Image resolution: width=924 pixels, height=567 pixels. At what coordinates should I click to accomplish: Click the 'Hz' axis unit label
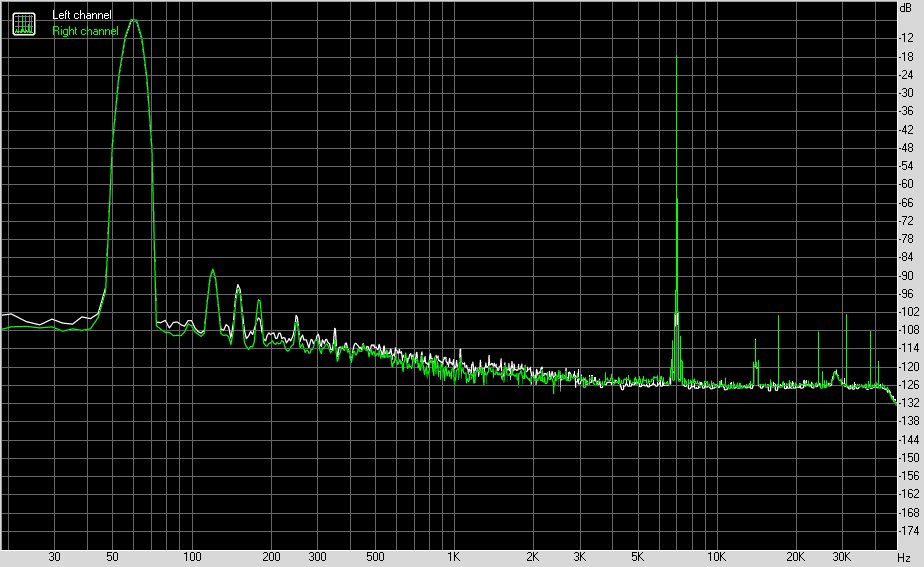point(904,558)
